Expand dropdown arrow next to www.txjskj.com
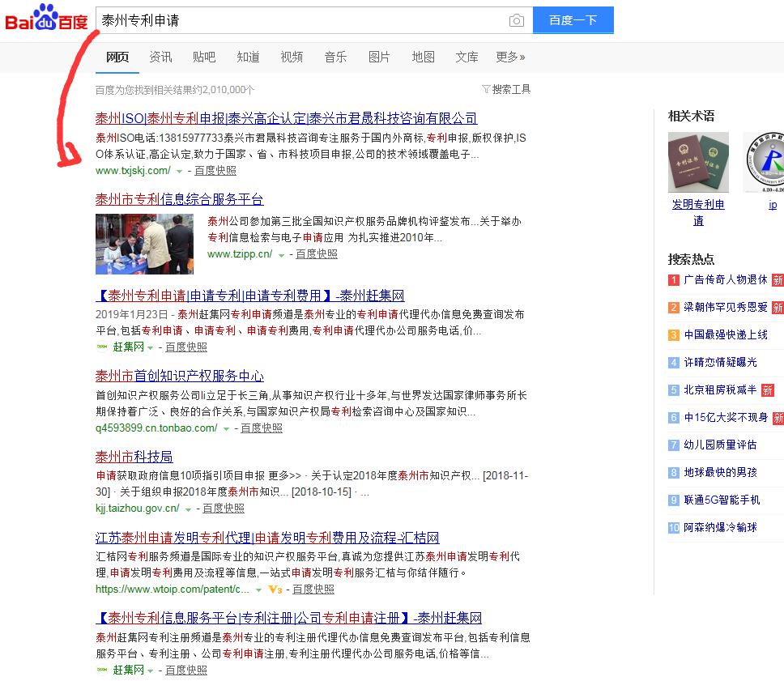The width and height of the screenshot is (784, 681). [180, 172]
